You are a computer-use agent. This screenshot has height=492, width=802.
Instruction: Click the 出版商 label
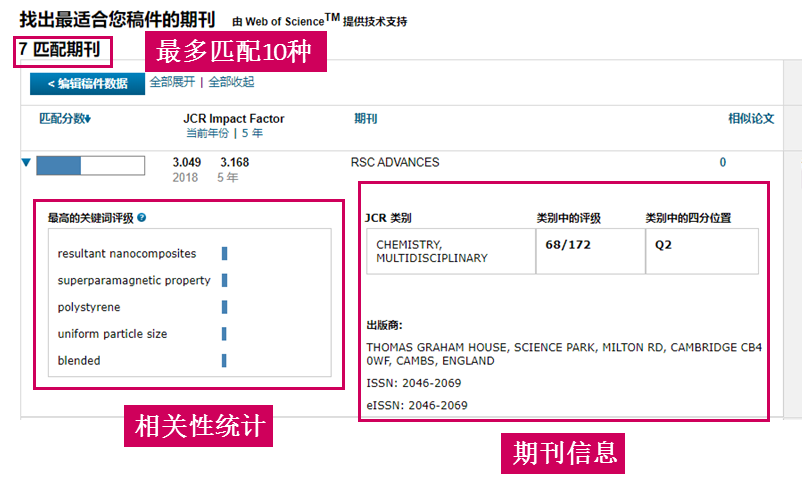385,325
